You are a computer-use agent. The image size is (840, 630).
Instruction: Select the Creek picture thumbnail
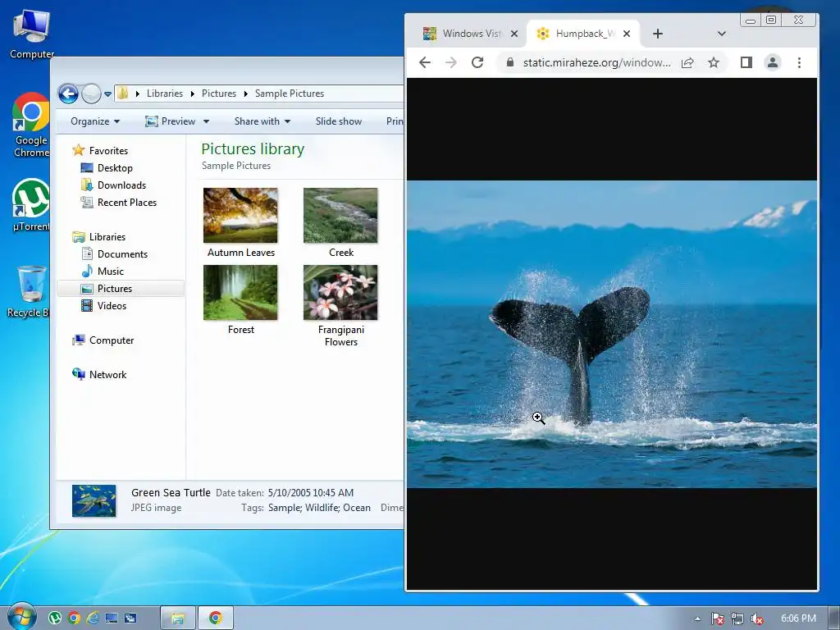(340, 216)
